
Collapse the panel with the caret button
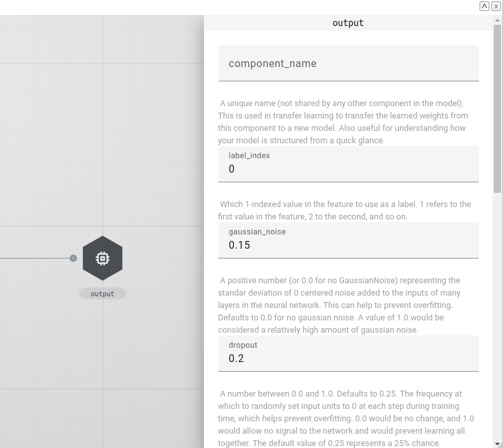pyautogui.click(x=484, y=6)
